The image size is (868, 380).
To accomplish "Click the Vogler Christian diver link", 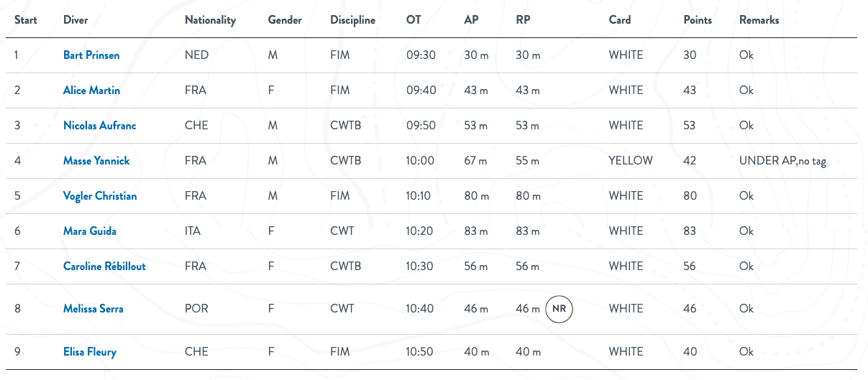I will click(100, 196).
